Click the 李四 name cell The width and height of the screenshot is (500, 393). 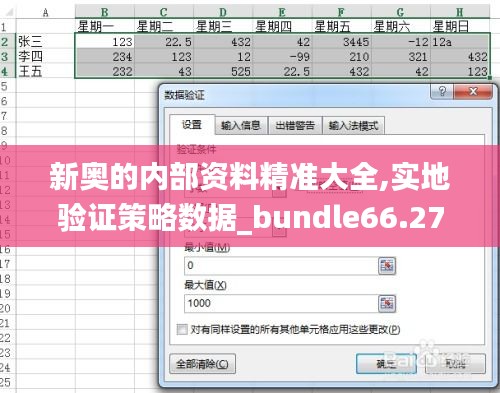(x=45, y=56)
